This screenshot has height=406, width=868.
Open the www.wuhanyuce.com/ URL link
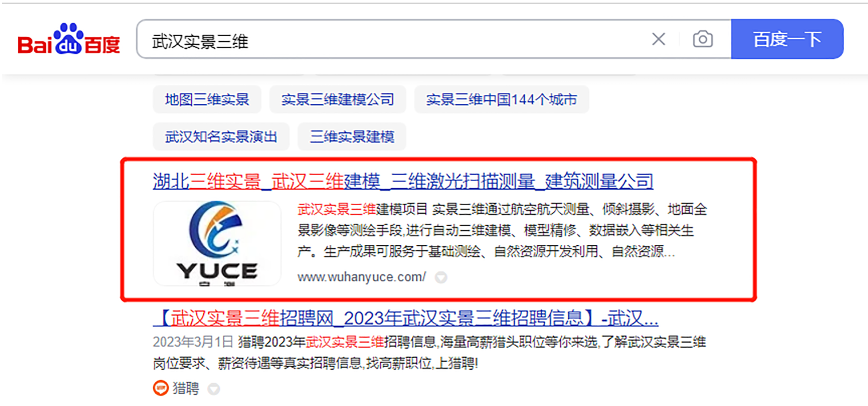coord(362,277)
